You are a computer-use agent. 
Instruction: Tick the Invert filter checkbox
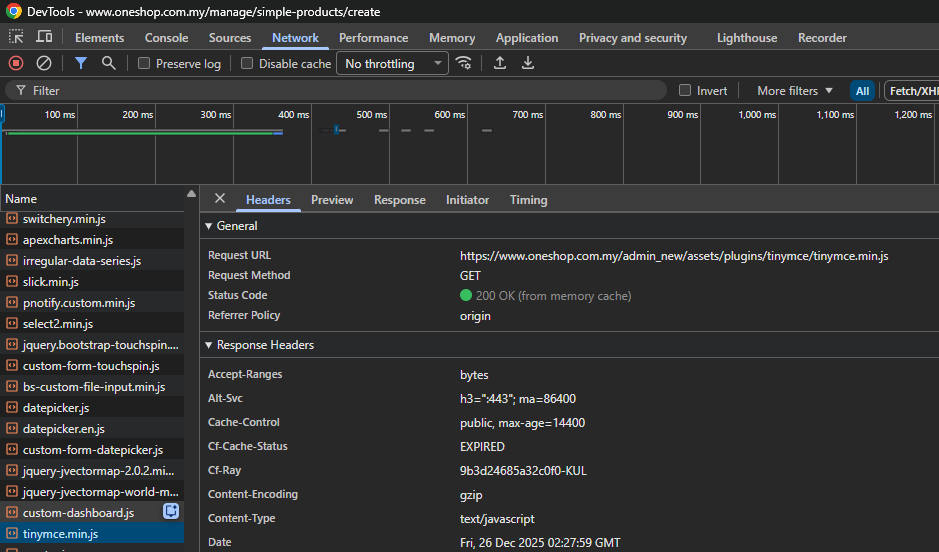click(685, 90)
